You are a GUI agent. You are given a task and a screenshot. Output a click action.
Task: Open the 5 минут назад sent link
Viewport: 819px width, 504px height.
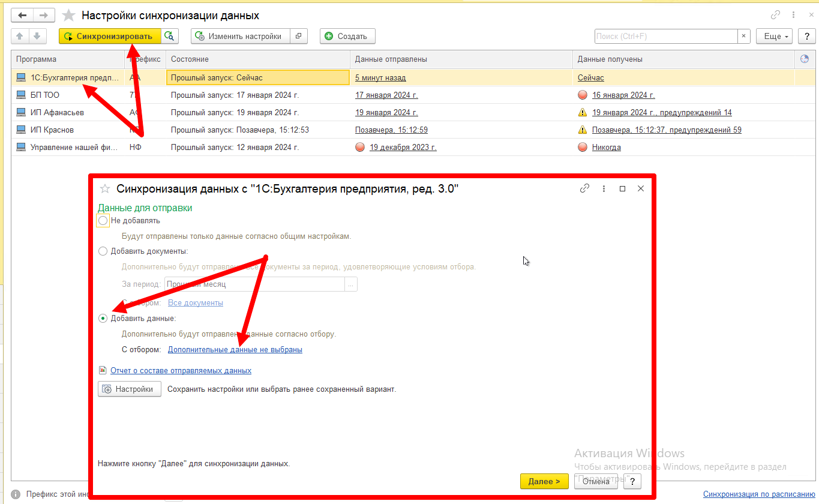(x=380, y=77)
